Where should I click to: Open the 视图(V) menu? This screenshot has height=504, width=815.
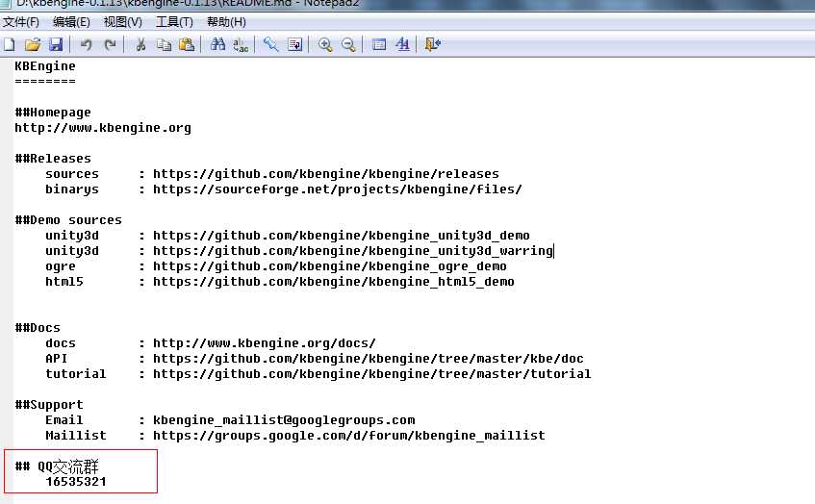[122, 22]
